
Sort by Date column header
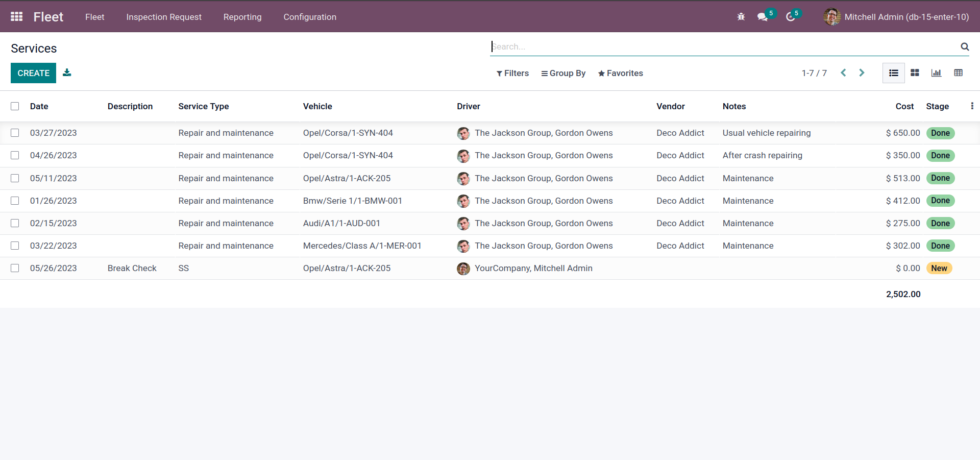39,106
